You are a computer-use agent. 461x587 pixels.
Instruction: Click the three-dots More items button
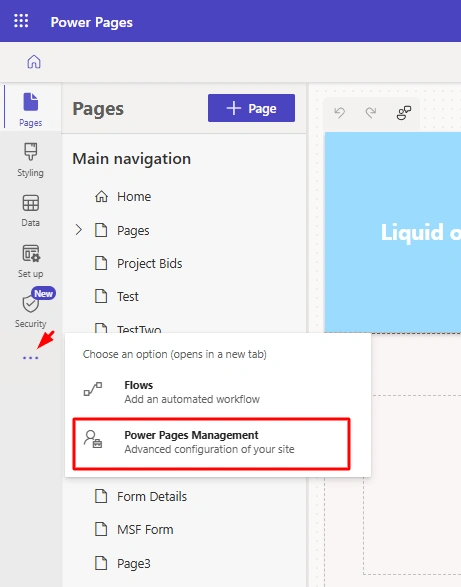click(30, 358)
